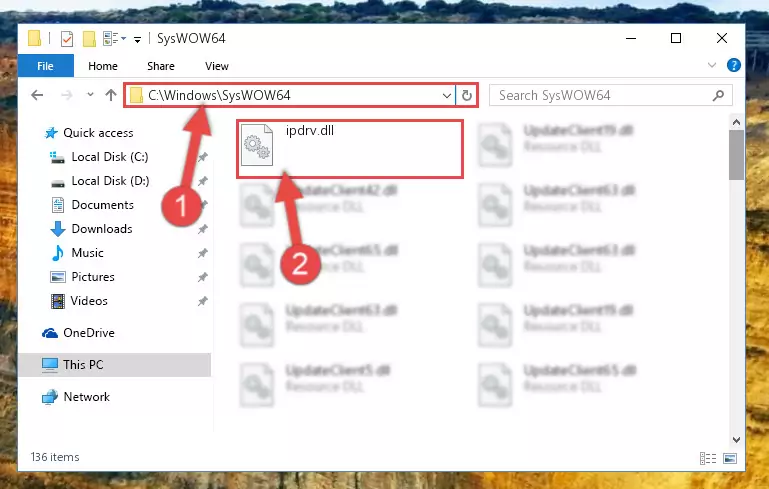
Task: Click the pin icon beside Pictures
Action: 202,277
